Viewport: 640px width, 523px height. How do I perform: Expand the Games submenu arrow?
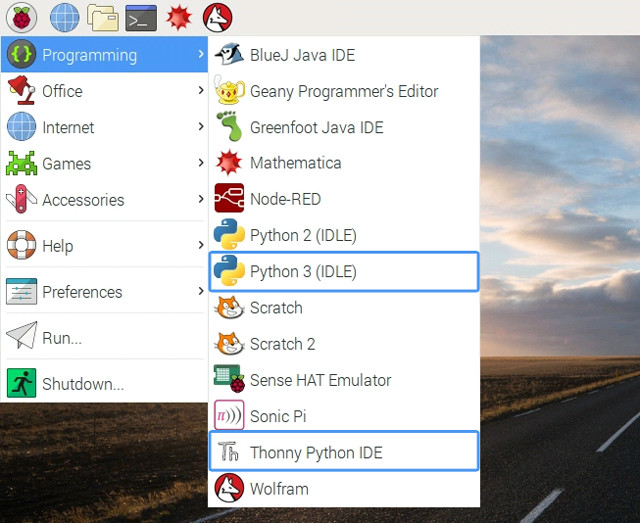pyautogui.click(x=200, y=163)
